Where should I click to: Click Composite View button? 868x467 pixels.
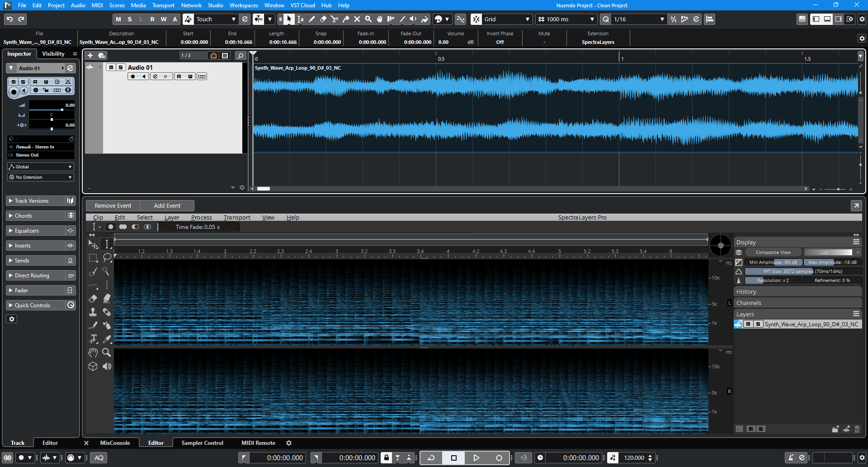click(x=773, y=253)
